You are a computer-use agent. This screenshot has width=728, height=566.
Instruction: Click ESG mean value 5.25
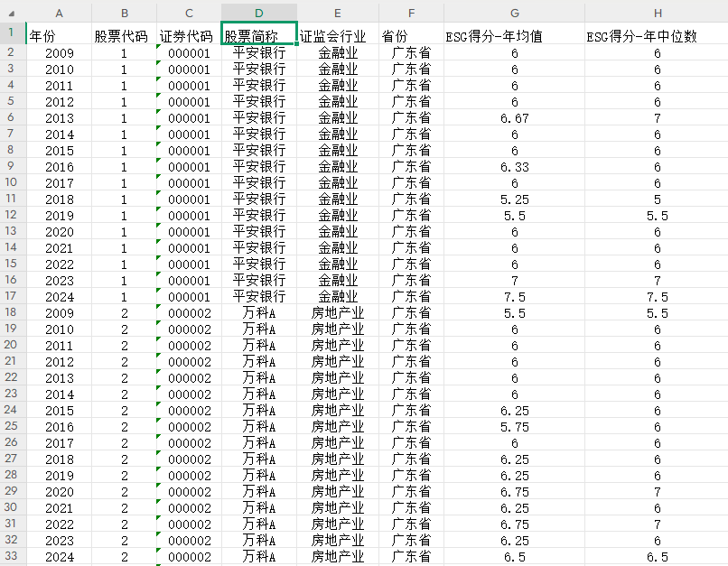[x=515, y=199]
